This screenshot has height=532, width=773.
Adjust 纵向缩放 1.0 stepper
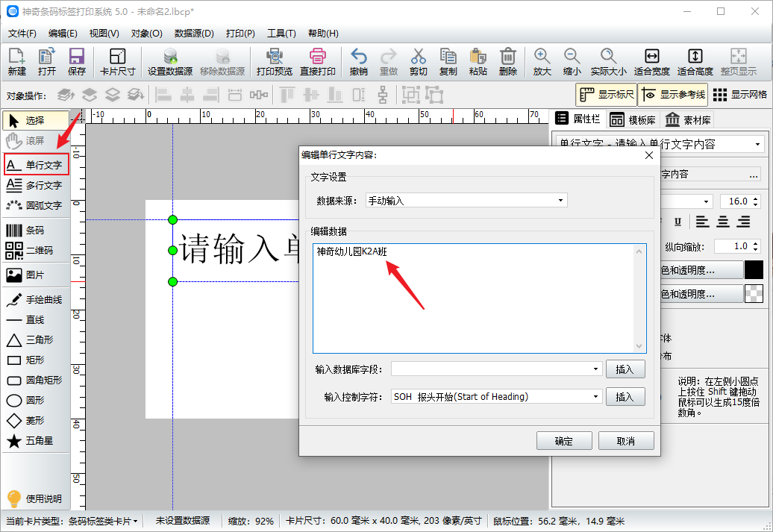738,246
